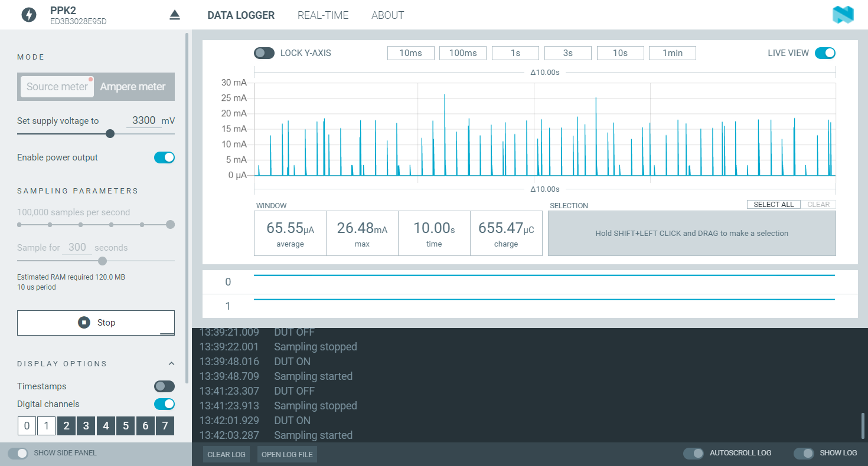Toggle LOCK Y-AXIS switch
This screenshot has height=466, width=868.
click(x=264, y=53)
